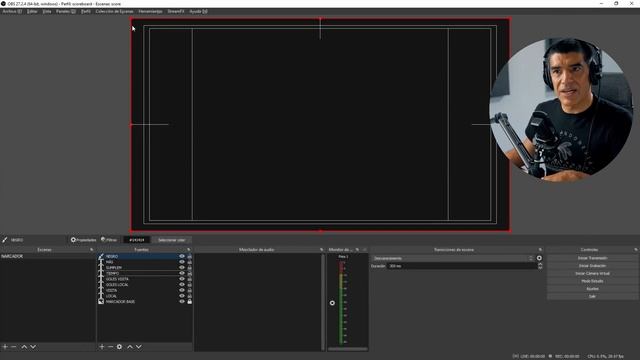Click the Salir button
Image resolution: width=640 pixels, height=360 pixels.
(x=592, y=296)
